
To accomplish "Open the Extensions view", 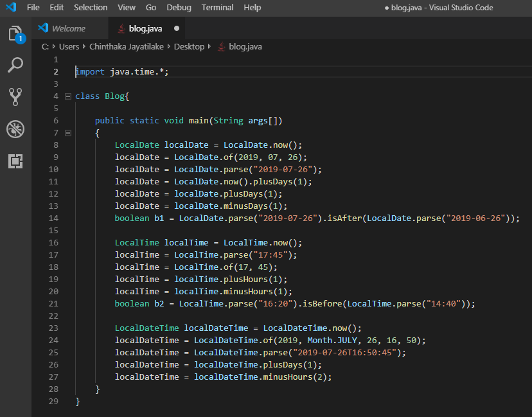I will (15, 161).
